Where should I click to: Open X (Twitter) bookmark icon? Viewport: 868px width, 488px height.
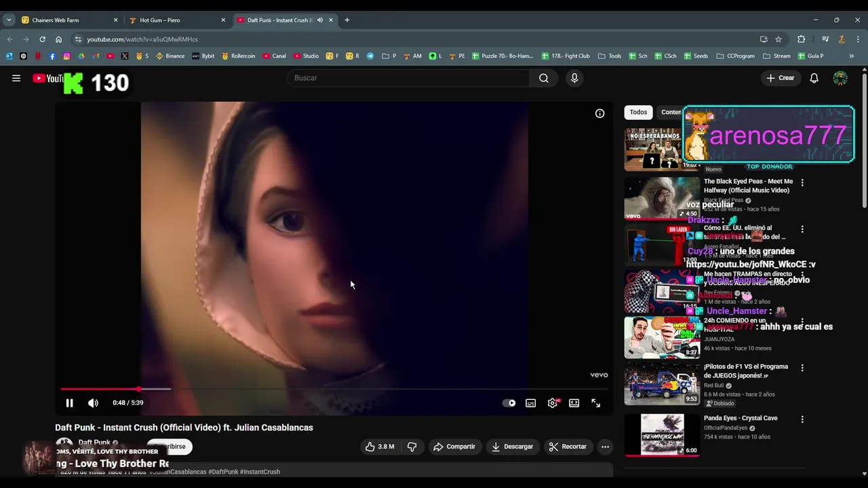(125, 56)
